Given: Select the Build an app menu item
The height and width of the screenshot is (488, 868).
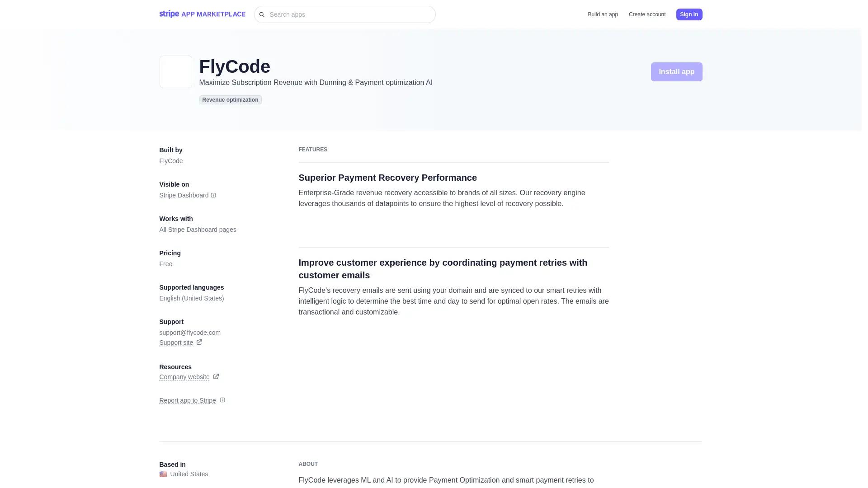Looking at the screenshot, I should (603, 14).
